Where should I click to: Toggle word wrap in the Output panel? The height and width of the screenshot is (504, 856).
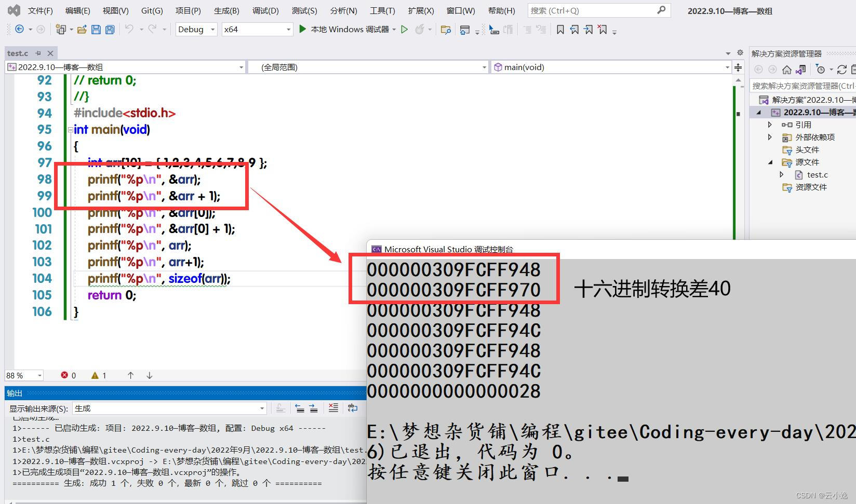coord(353,408)
